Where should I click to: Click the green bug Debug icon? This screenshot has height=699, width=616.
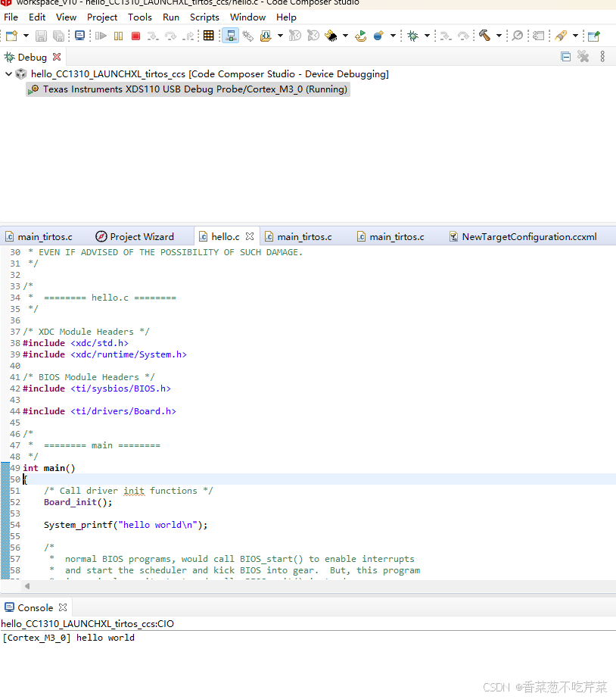(413, 36)
